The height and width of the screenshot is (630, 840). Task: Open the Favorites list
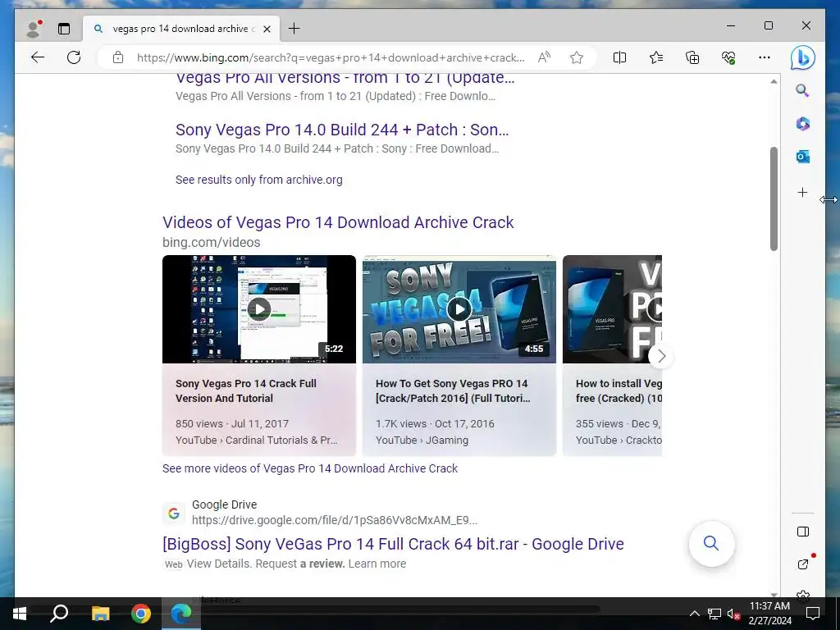tap(656, 57)
